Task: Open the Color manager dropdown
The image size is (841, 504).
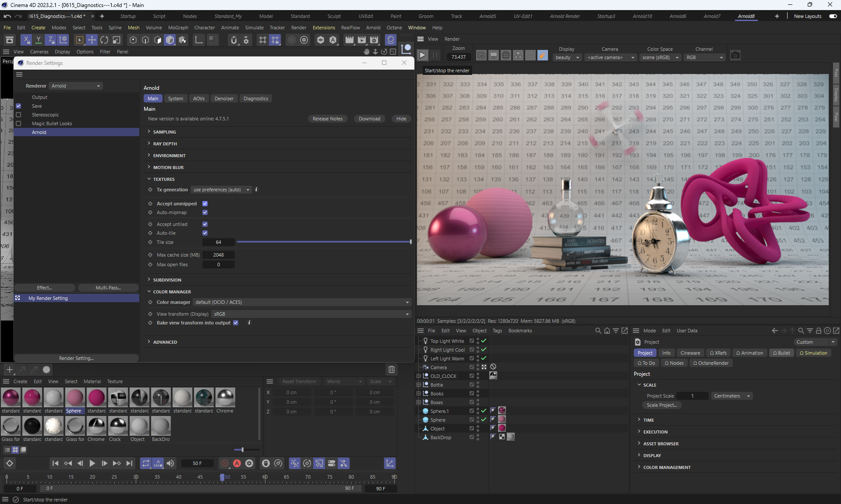Action: point(302,302)
